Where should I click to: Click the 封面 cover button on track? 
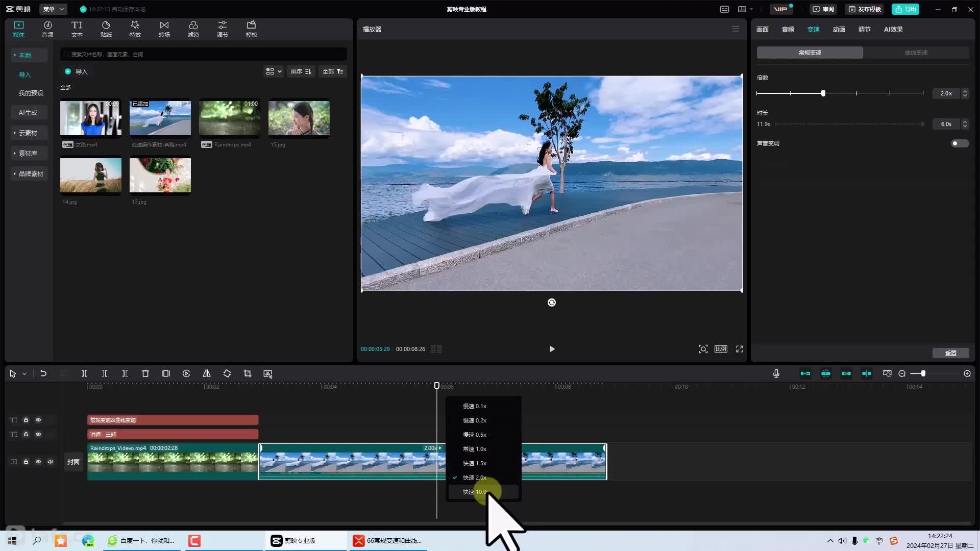73,462
